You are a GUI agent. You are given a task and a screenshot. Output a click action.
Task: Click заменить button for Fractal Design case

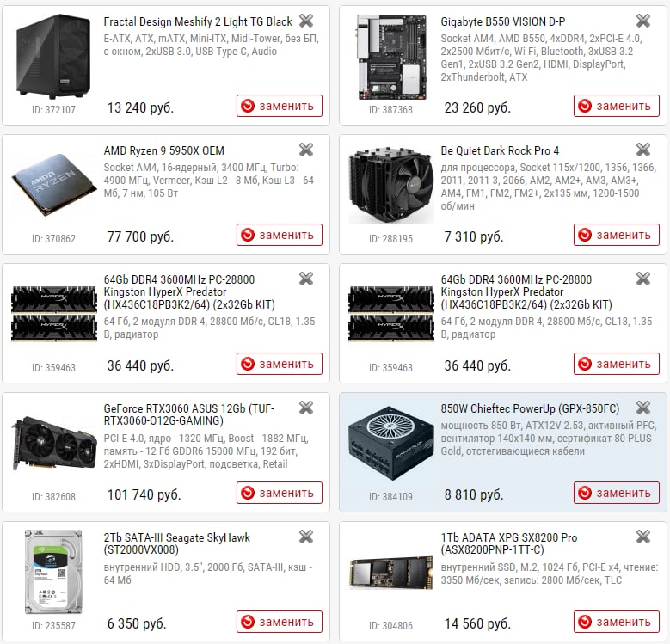(280, 106)
